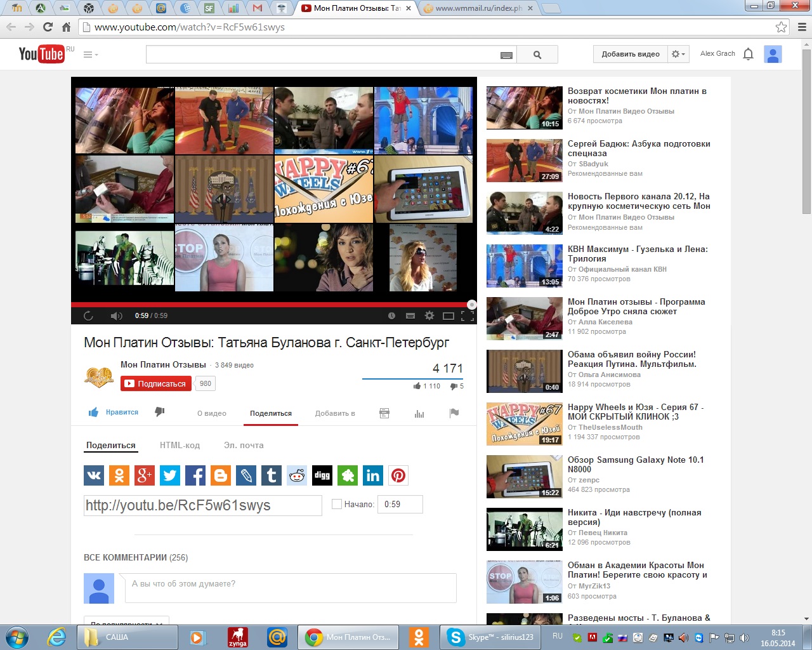
Task: Mute the video player volume
Action: coord(116,315)
